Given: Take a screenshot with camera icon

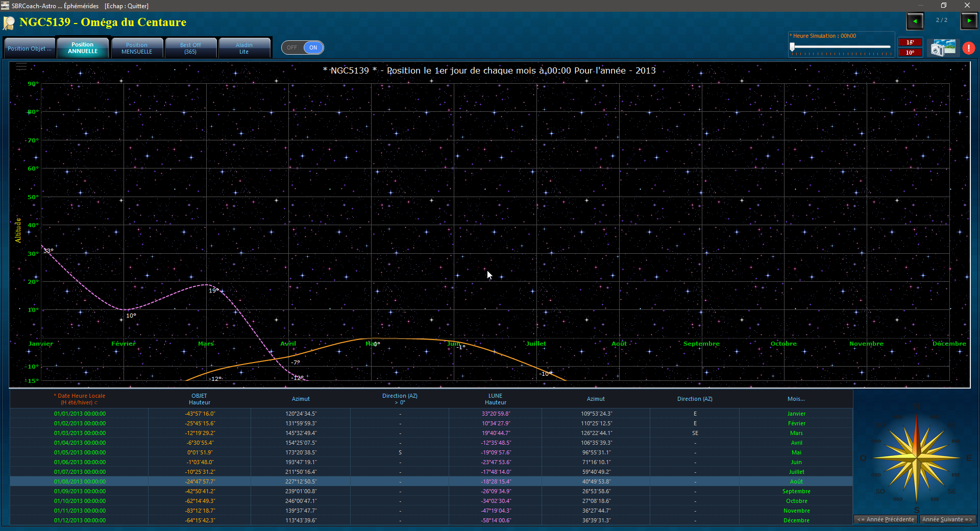Looking at the screenshot, I should click(942, 48).
